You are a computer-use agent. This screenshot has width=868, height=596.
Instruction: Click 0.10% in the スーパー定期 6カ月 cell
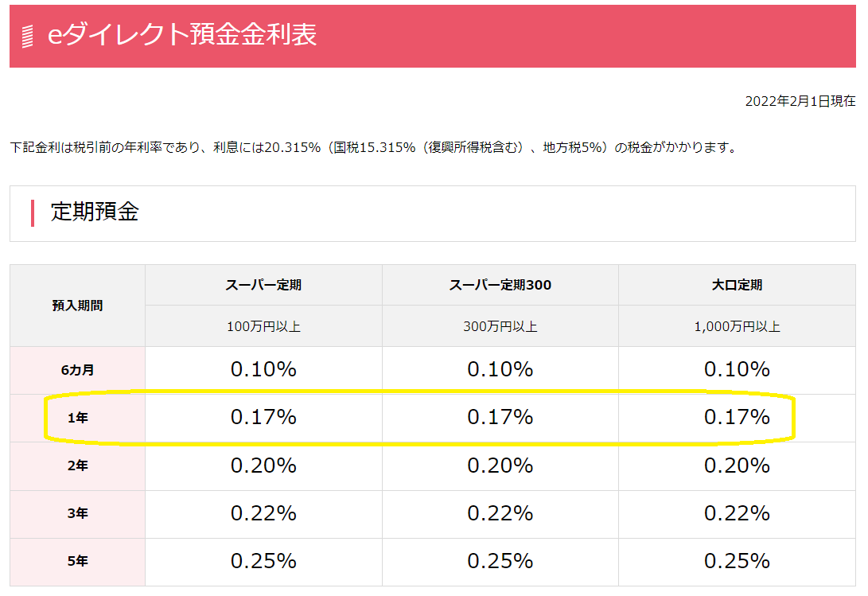click(x=263, y=369)
